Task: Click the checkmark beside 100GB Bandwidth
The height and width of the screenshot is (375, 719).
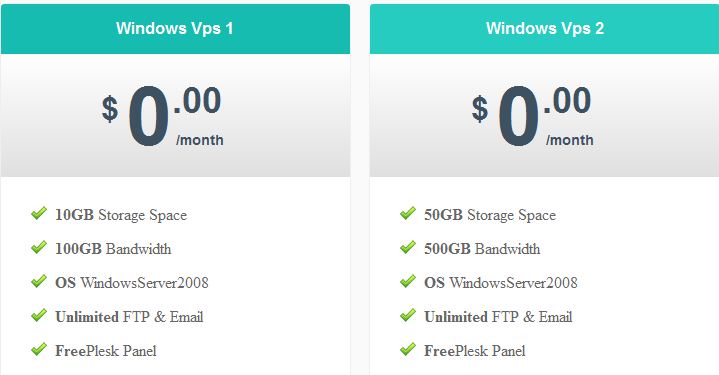Action: click(x=39, y=247)
